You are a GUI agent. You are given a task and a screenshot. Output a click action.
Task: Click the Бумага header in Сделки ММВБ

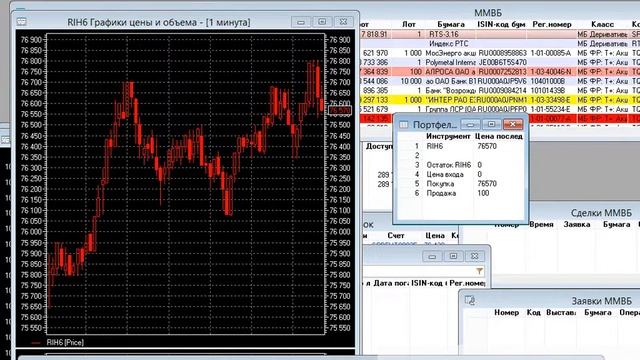click(616, 224)
